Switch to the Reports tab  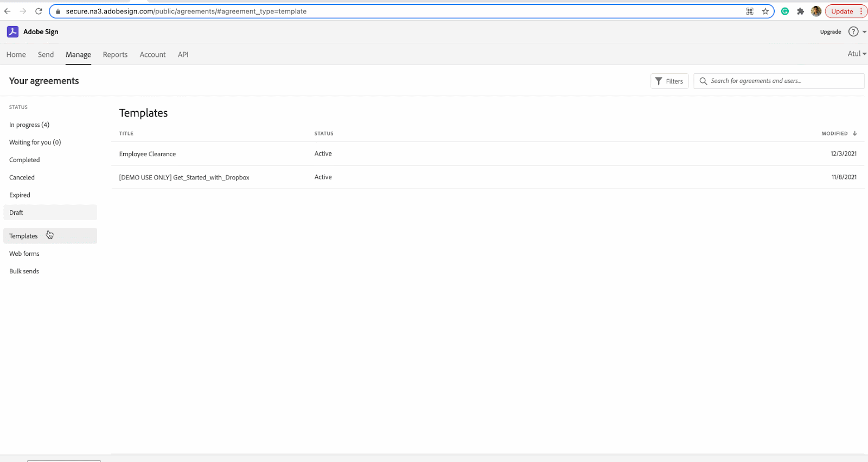click(x=115, y=55)
